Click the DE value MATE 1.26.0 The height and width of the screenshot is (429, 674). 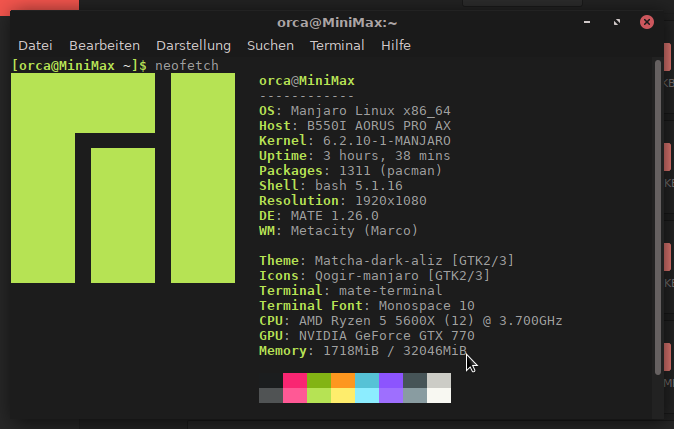[x=334, y=216]
